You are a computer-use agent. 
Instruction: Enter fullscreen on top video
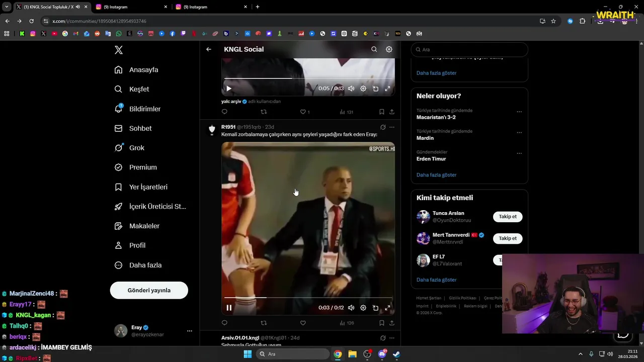click(x=387, y=88)
